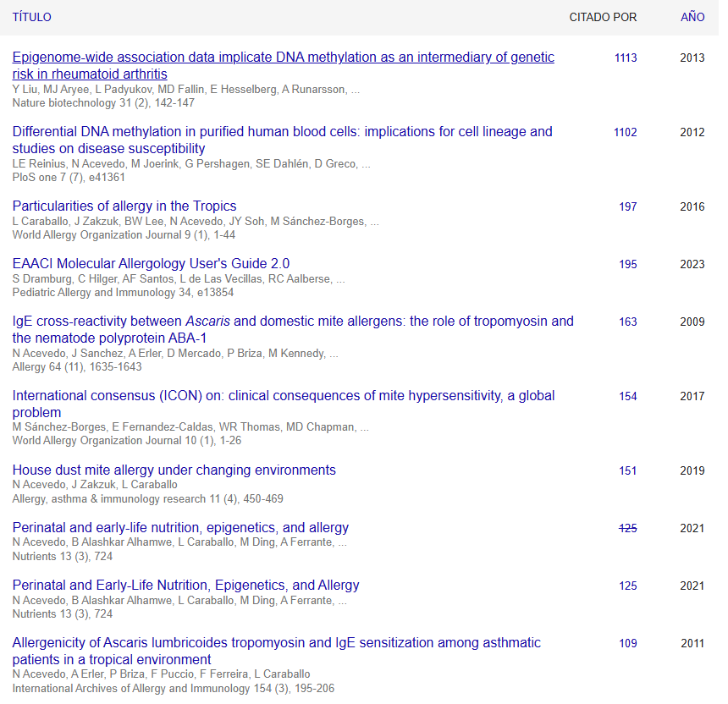This screenshot has height=704, width=728.
Task: Click the CITADO POR column header
Action: (603, 17)
